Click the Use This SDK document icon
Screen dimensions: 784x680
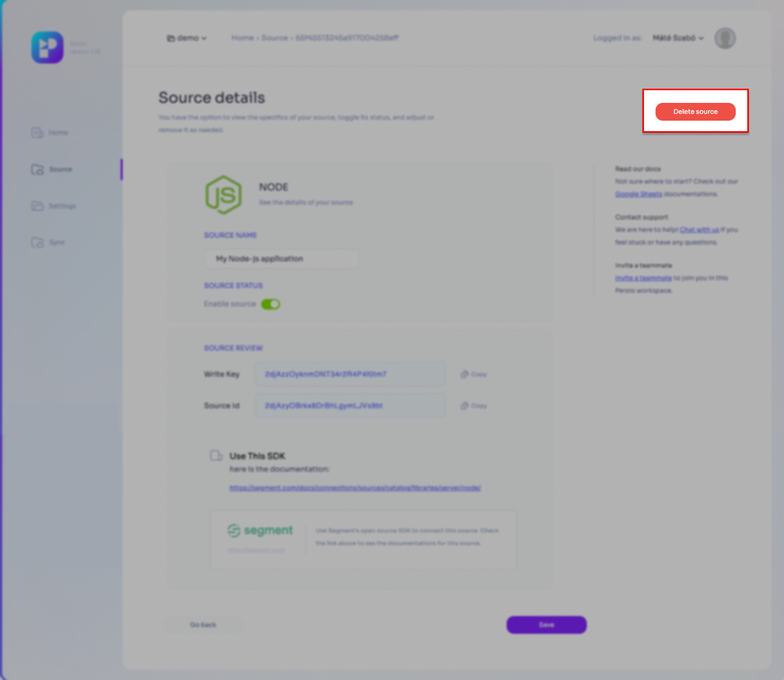pyautogui.click(x=216, y=455)
